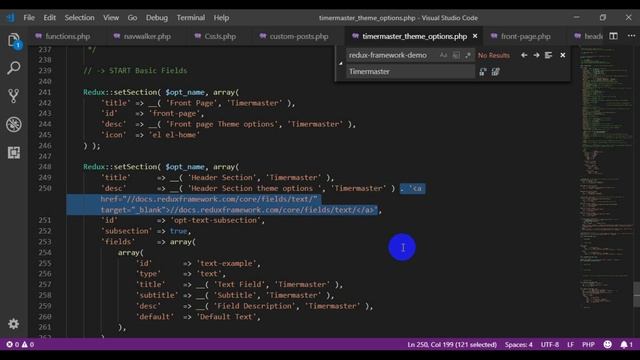Image resolution: width=640 pixels, height=360 pixels.
Task: Open the View menu
Action: pos(111,18)
